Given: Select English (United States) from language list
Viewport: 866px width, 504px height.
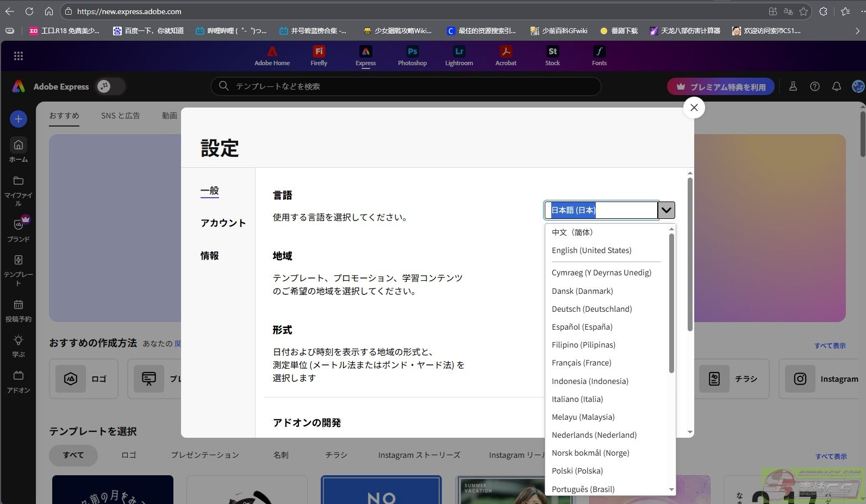Looking at the screenshot, I should pyautogui.click(x=591, y=250).
